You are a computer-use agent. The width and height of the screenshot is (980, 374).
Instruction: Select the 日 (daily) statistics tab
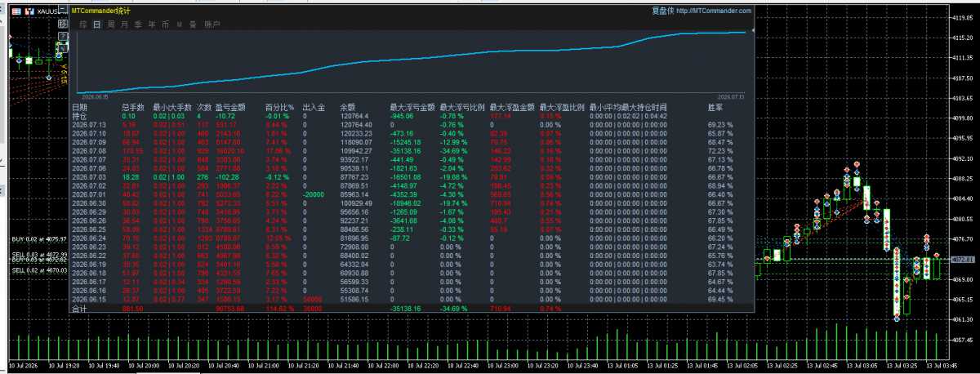tap(96, 24)
